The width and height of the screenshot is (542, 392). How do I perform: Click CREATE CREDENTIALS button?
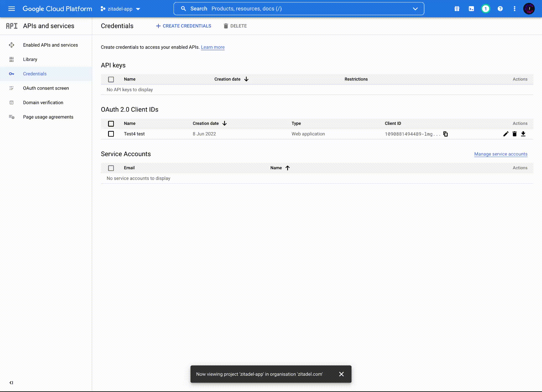[183, 26]
